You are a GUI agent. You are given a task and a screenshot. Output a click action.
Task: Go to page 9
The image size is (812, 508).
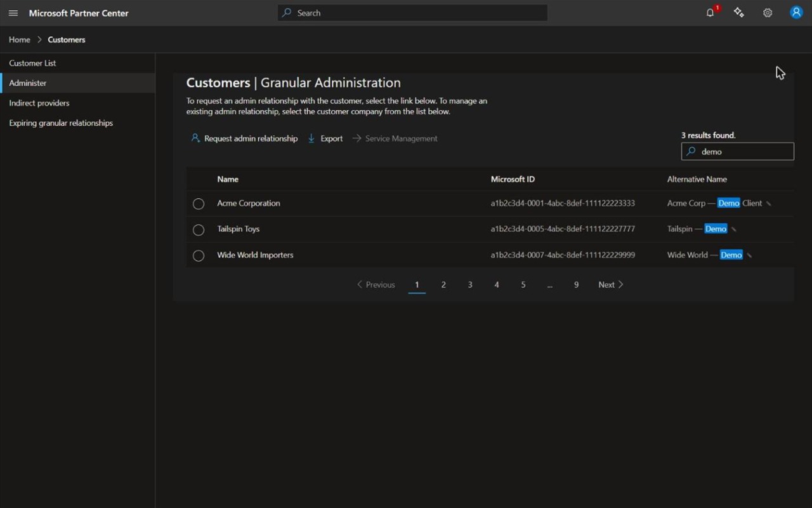[x=576, y=284]
